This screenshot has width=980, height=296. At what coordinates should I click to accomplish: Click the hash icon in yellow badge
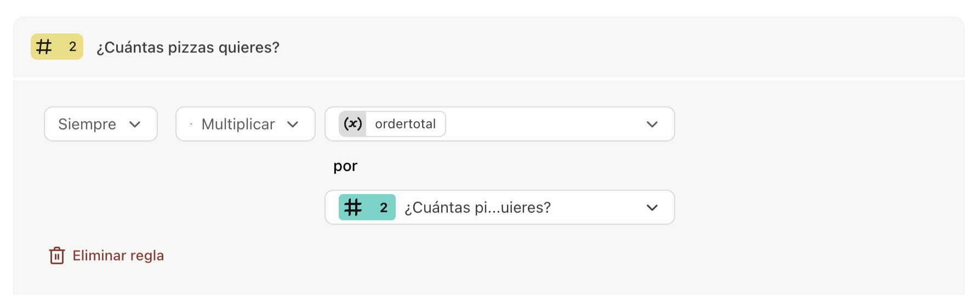pyautogui.click(x=44, y=47)
